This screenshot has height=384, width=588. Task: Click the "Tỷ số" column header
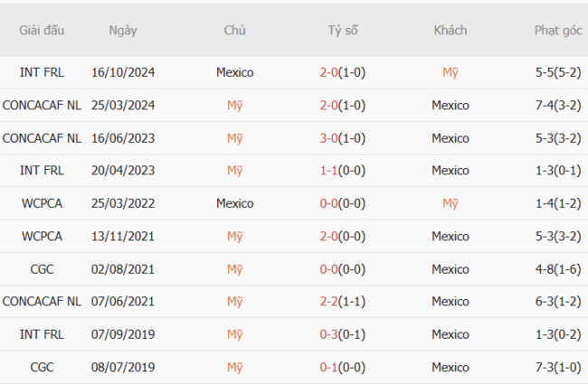[x=342, y=30]
